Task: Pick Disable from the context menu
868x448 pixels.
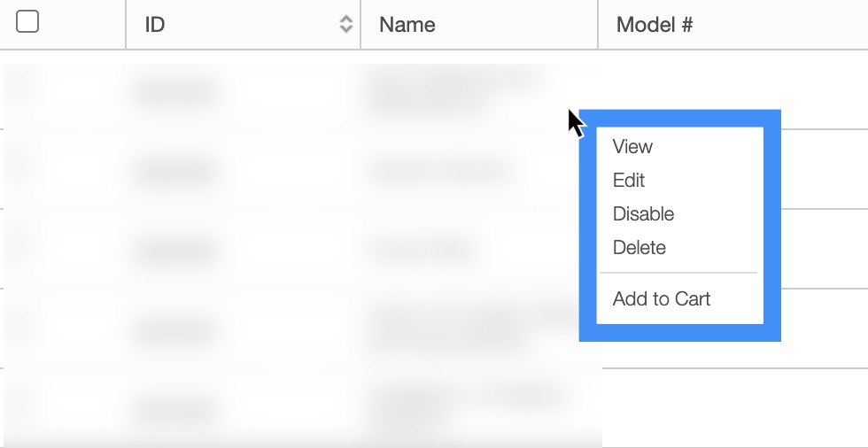Action: (643, 214)
